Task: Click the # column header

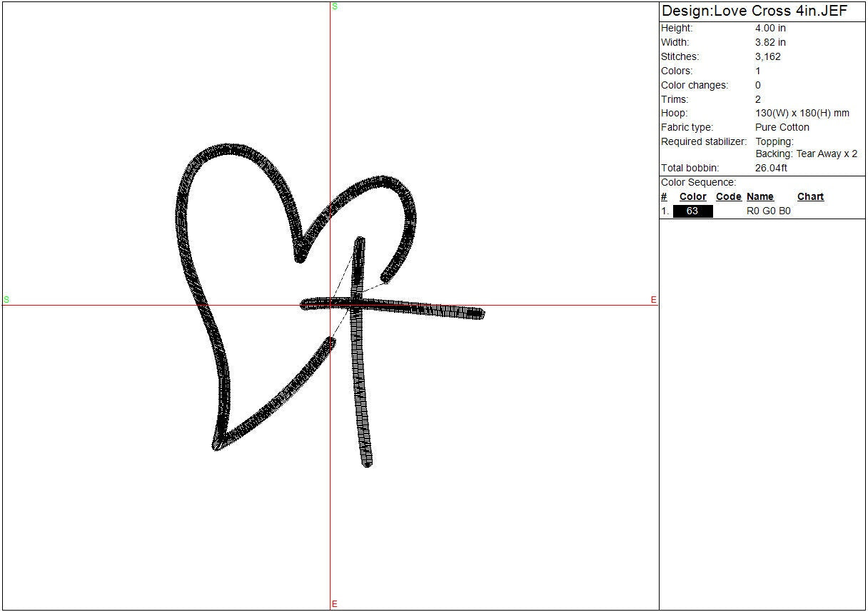Action: tap(664, 197)
